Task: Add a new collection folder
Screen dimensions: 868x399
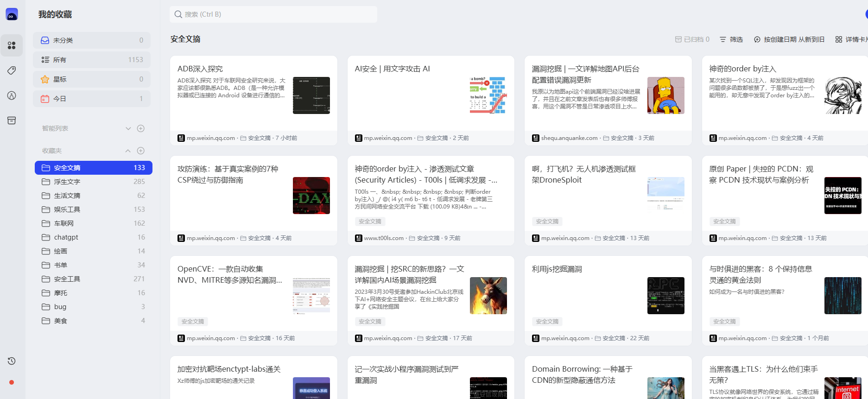Action: 141,151
